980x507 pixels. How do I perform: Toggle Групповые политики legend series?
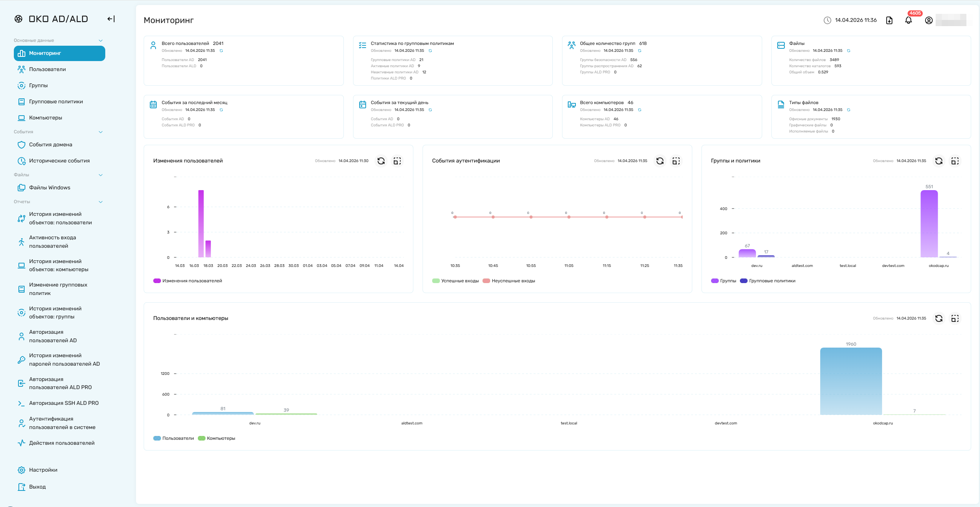768,281
